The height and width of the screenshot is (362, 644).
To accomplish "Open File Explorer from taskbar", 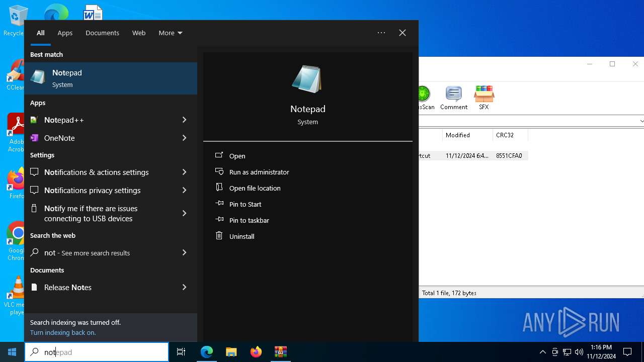I will [231, 352].
